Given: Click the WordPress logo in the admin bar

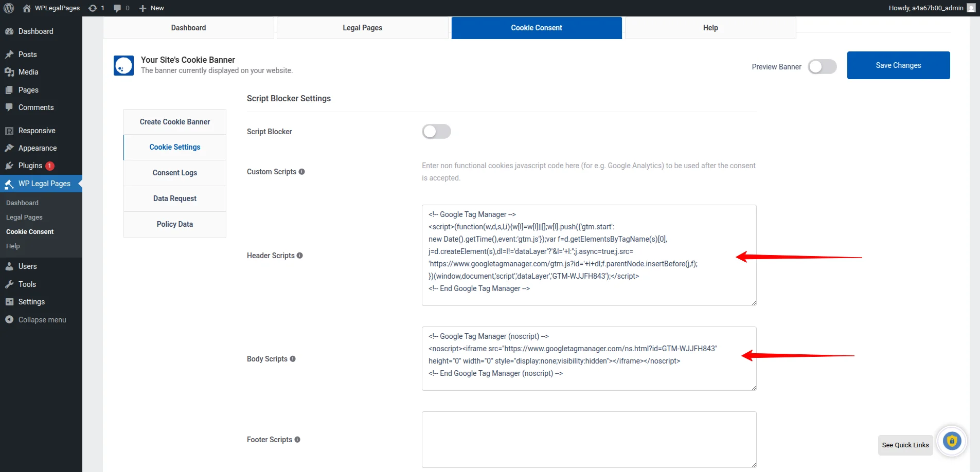Looking at the screenshot, I should click(8, 8).
